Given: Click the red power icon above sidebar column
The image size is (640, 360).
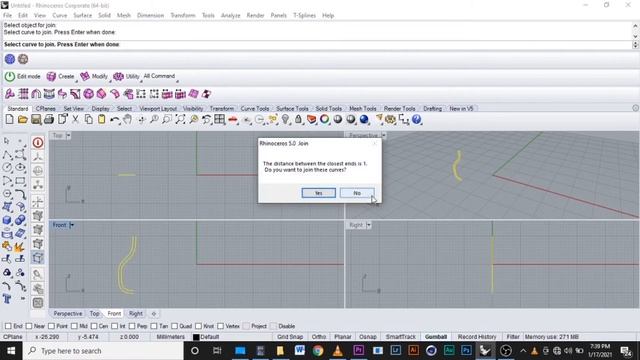Looking at the screenshot, I should click(38, 142).
